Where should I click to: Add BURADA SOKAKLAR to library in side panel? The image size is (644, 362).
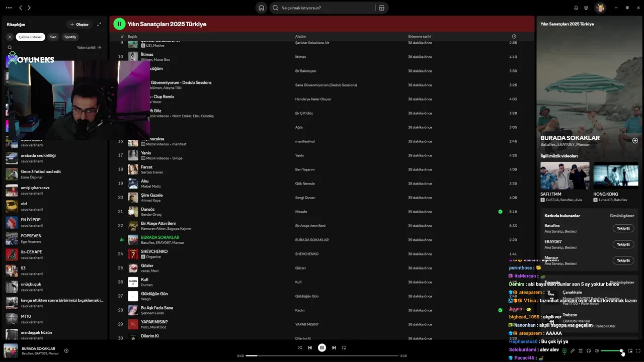pyautogui.click(x=635, y=141)
